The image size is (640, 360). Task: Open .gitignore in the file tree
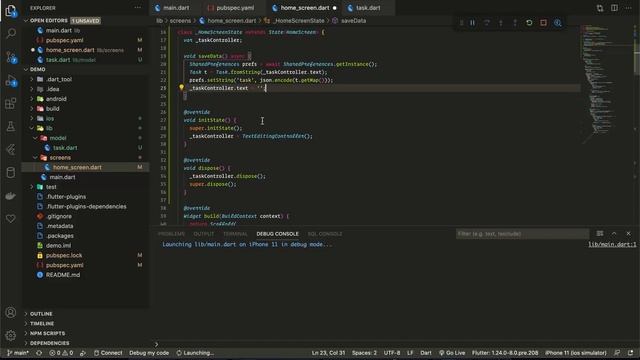click(x=59, y=216)
